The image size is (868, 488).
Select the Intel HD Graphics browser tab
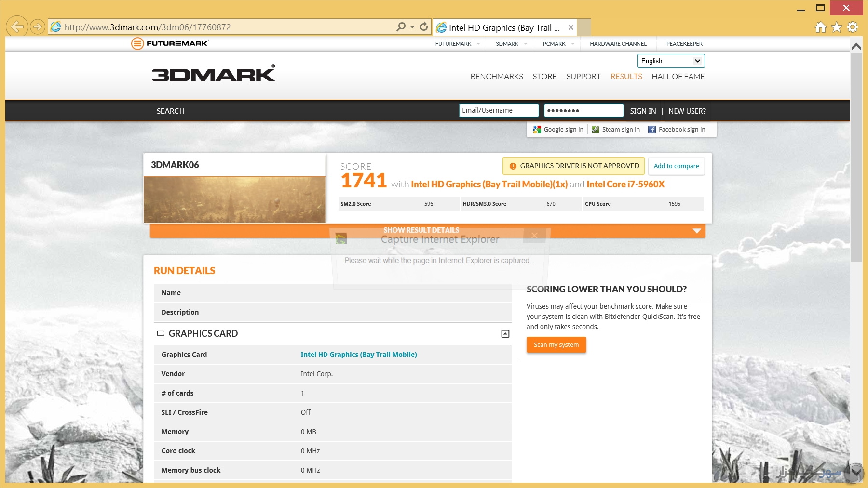(504, 27)
